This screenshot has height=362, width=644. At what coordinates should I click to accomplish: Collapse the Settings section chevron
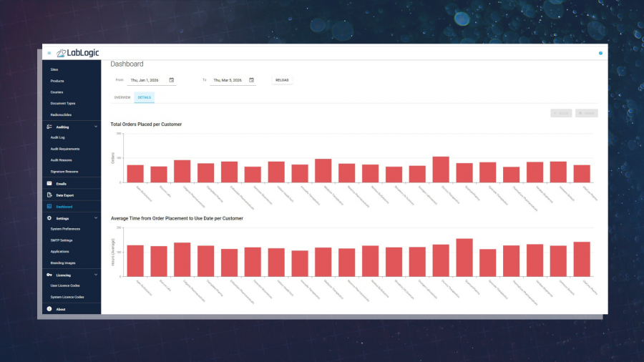tap(96, 217)
